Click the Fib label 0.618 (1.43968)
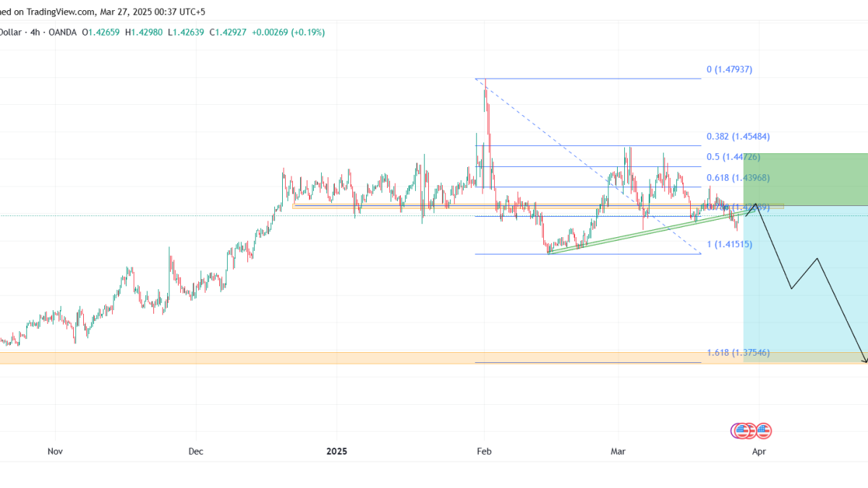Viewport: 868px width, 488px height. [x=738, y=178]
